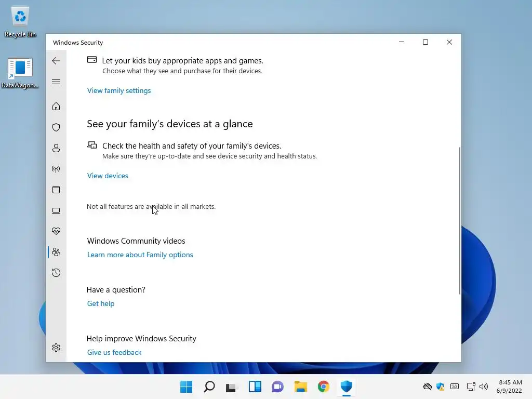The width and height of the screenshot is (532, 399).
Task: Go back using the back arrow
Action: [56, 61]
